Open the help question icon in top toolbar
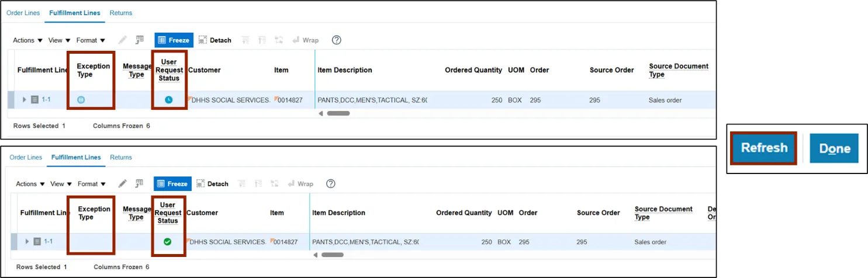Image resolution: width=868 pixels, height=278 pixels. [x=336, y=40]
